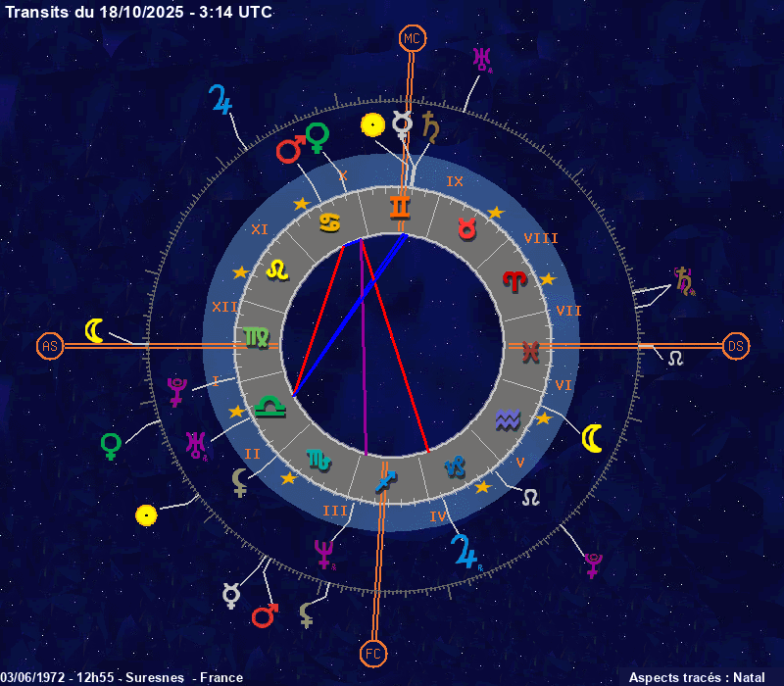Click the Scorpio sign on the zodiac ring
Screen dimensions: 784x686
coord(319,458)
